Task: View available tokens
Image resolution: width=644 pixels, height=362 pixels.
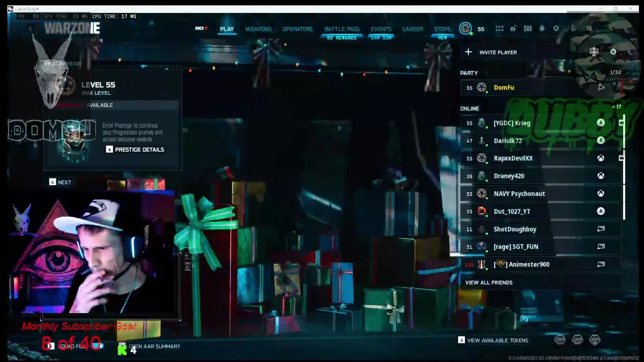Action: click(x=493, y=340)
